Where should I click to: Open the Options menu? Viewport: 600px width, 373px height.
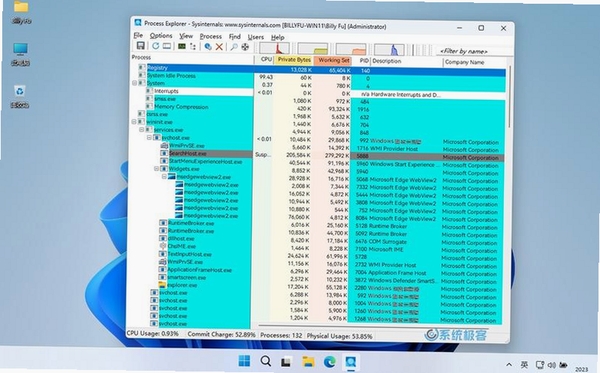[x=161, y=36]
